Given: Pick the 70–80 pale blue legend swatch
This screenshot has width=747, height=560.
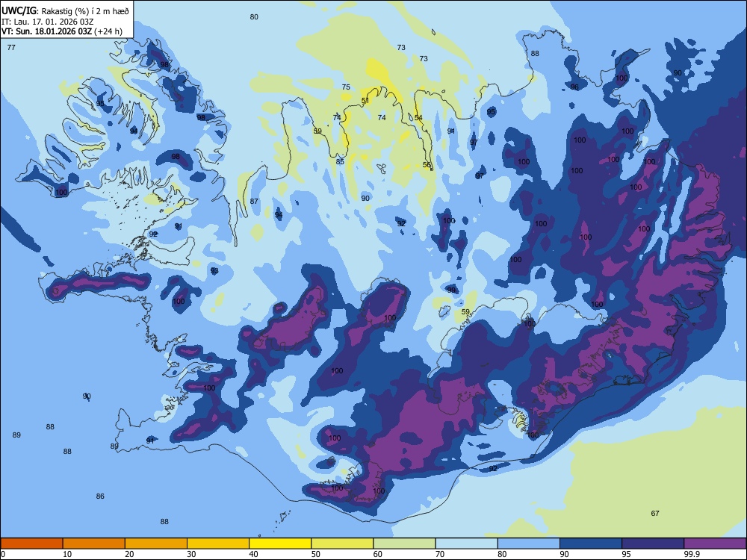Looking at the screenshot, I should [466, 544].
